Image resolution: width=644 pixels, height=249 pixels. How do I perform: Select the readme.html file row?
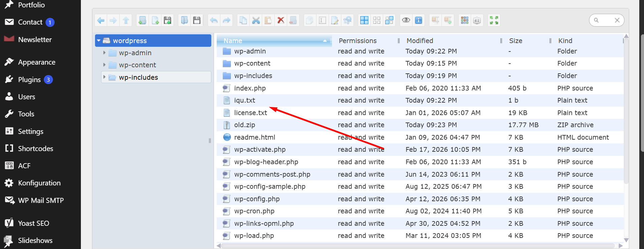tap(420, 137)
